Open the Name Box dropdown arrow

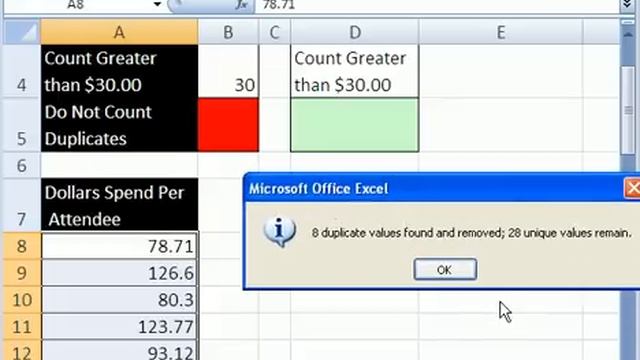(x=157, y=4)
